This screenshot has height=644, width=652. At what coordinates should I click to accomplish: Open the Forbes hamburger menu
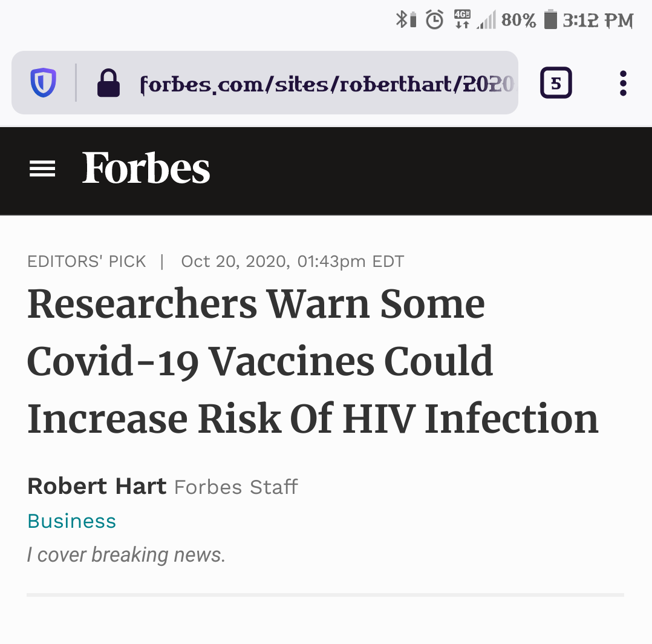coord(42,169)
